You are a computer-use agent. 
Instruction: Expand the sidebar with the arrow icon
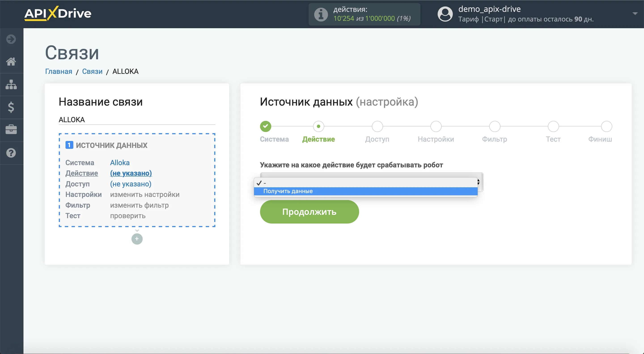point(11,39)
